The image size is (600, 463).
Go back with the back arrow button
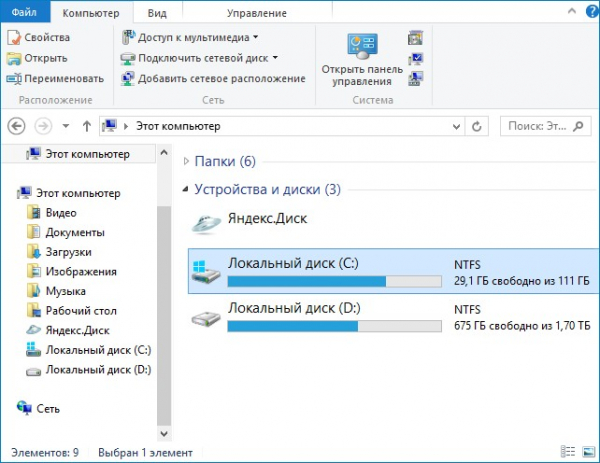(16, 126)
